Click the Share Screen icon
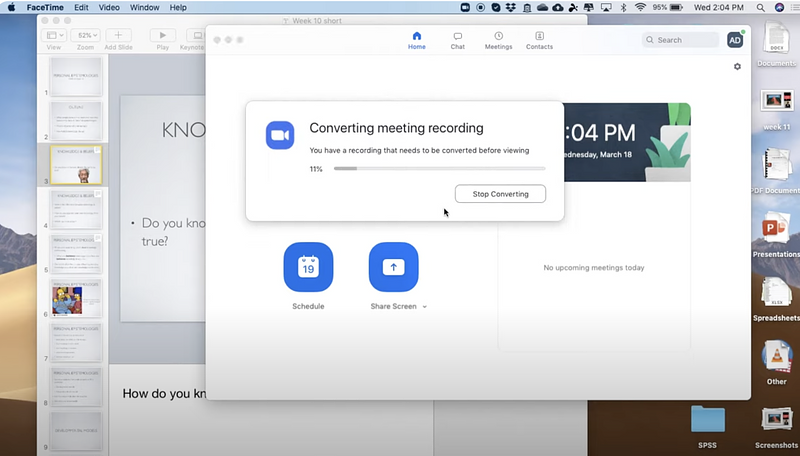 393,267
